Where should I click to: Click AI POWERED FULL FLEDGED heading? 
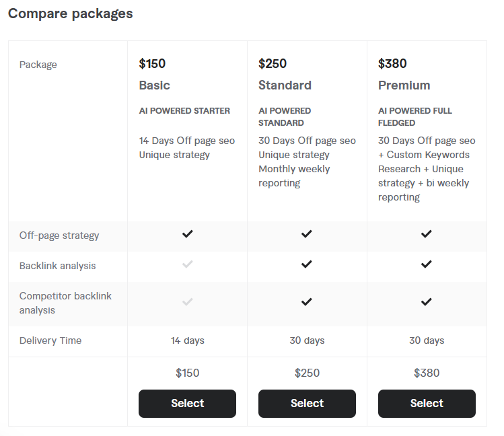415,117
